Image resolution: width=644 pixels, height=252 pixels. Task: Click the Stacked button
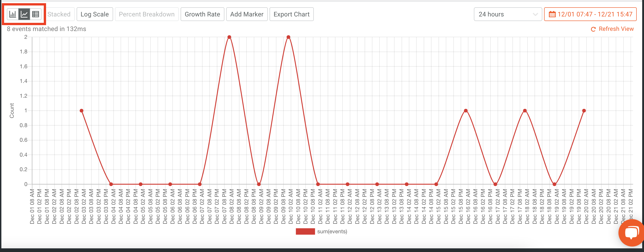point(59,14)
